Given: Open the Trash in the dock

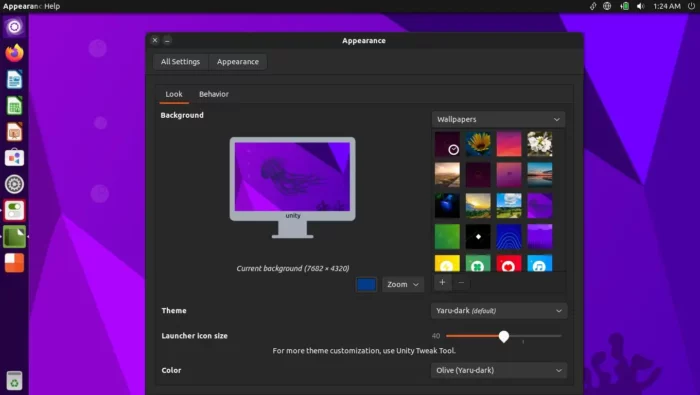Looking at the screenshot, I should click(x=14, y=381).
